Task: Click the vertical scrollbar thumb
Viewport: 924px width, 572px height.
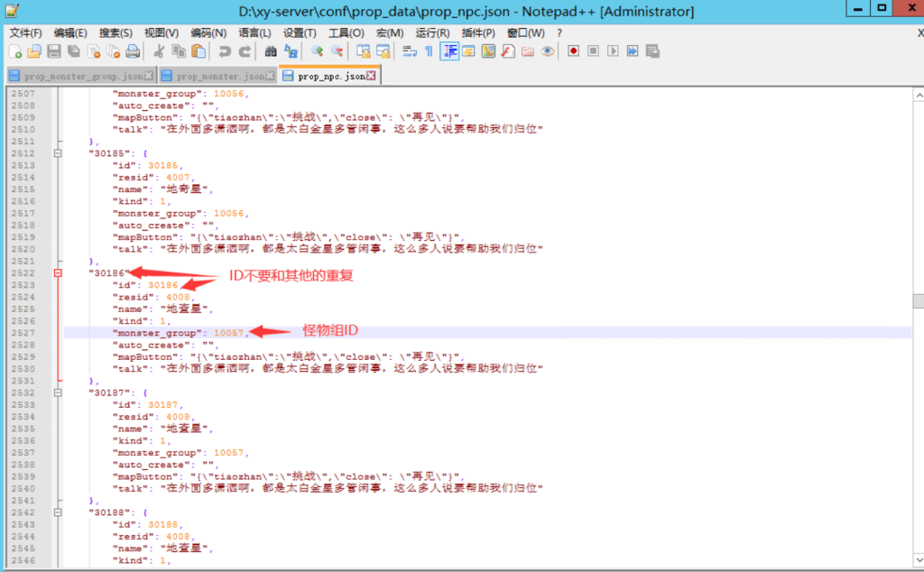Action: pos(917,300)
